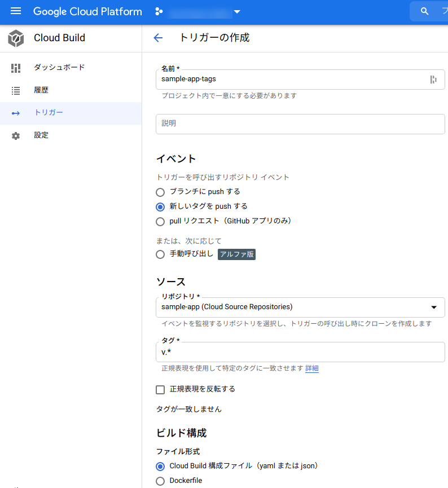
Task: Click the アルファ版 badge
Action: click(236, 254)
